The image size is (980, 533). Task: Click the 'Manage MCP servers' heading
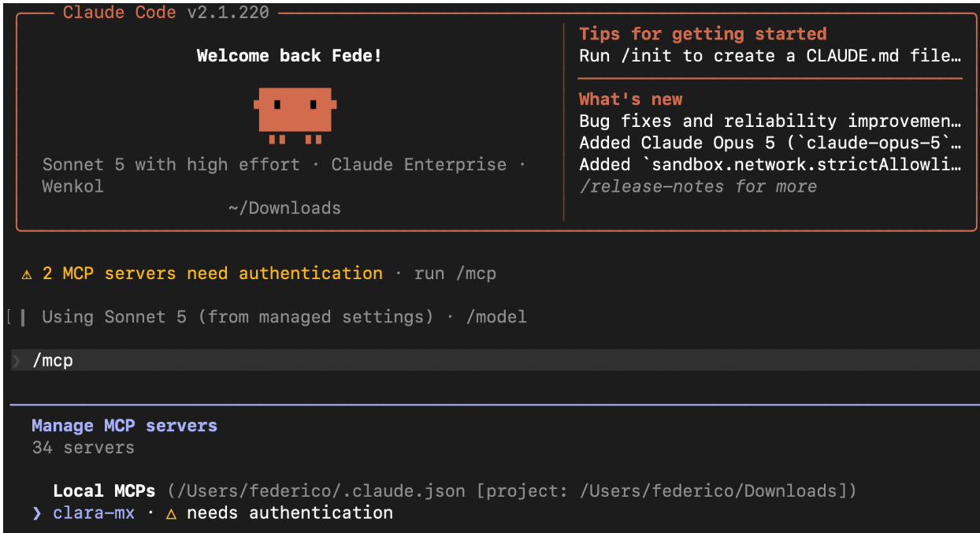[124, 426]
